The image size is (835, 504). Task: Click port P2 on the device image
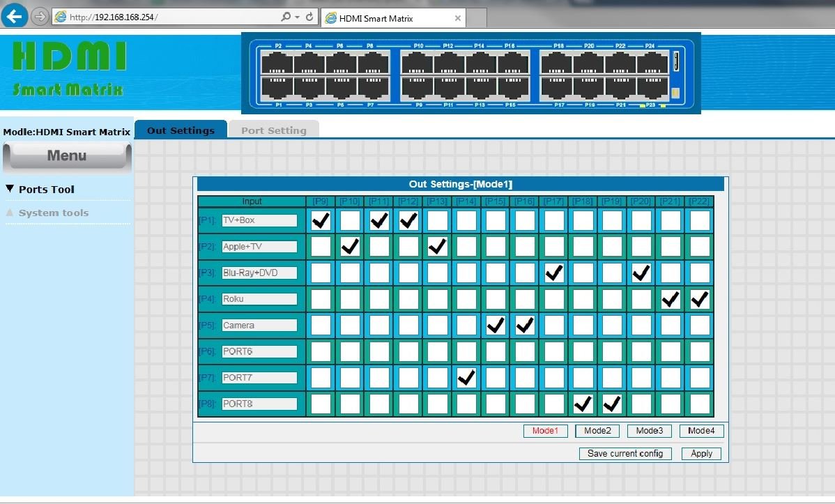277,63
